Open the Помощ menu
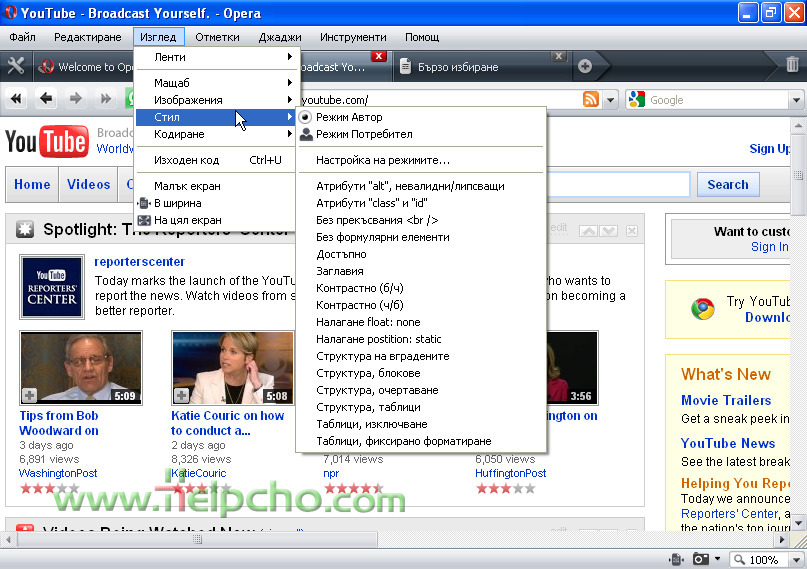The width and height of the screenshot is (807, 569). 422,37
